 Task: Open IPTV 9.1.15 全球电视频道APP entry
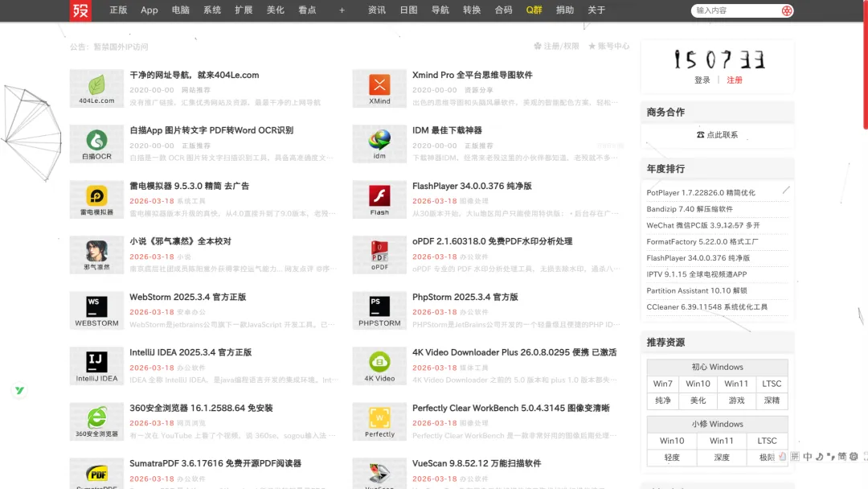(696, 274)
